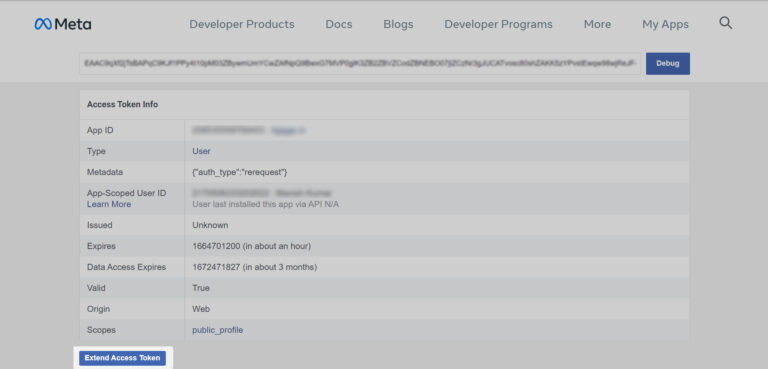The height and width of the screenshot is (369, 768).
Task: Open the Docs menu item
Action: [x=338, y=24]
